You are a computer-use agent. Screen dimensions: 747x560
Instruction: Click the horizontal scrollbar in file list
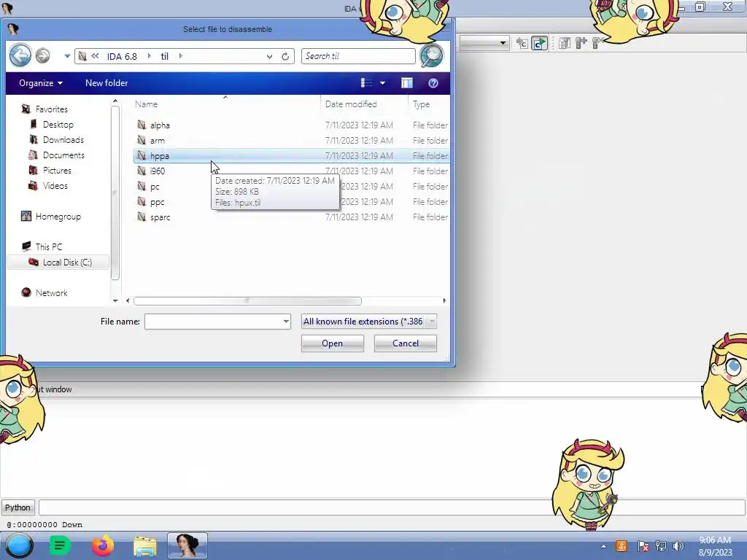(x=247, y=300)
